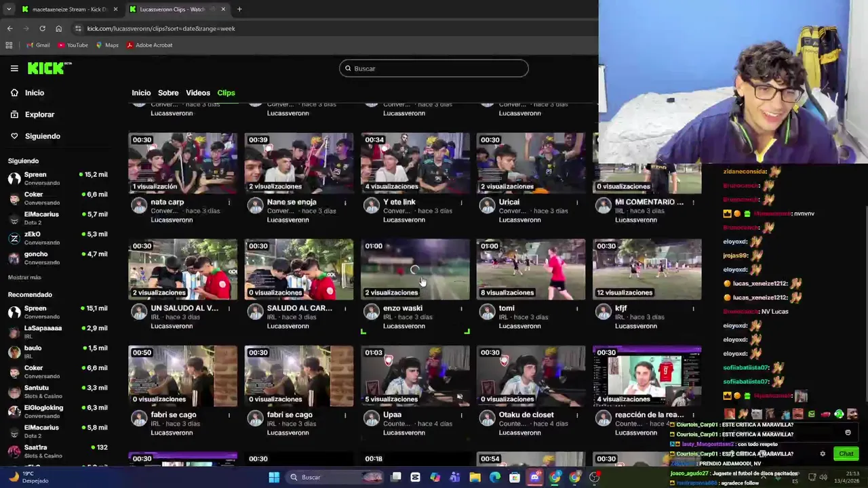Select the Clips tab
868x488 pixels.
[226, 93]
